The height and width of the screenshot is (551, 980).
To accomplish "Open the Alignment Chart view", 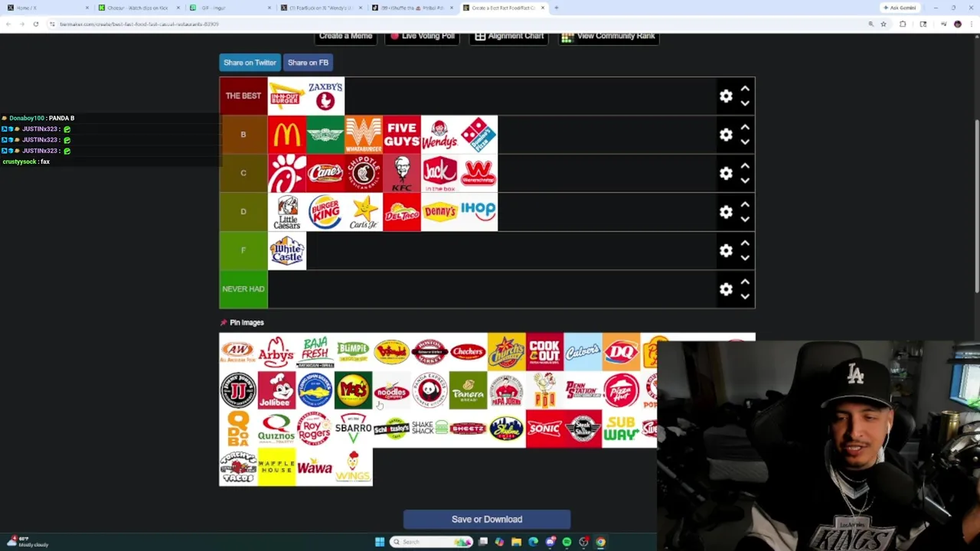I will click(x=509, y=36).
